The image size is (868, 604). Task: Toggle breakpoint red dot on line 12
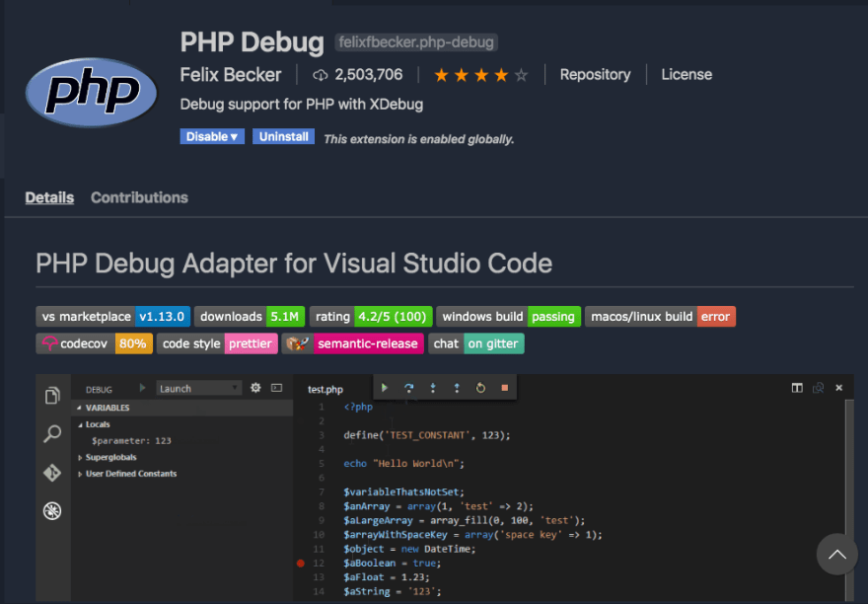coord(300,563)
